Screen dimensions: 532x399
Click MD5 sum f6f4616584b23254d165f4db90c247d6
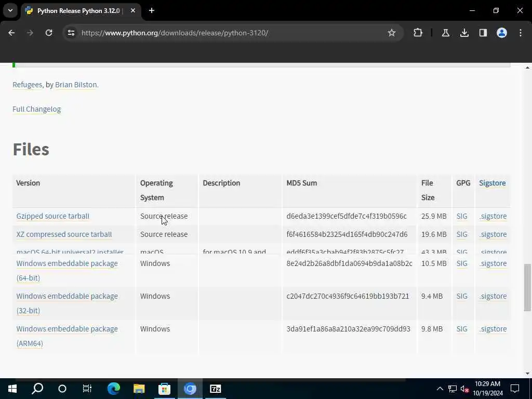[347, 234]
